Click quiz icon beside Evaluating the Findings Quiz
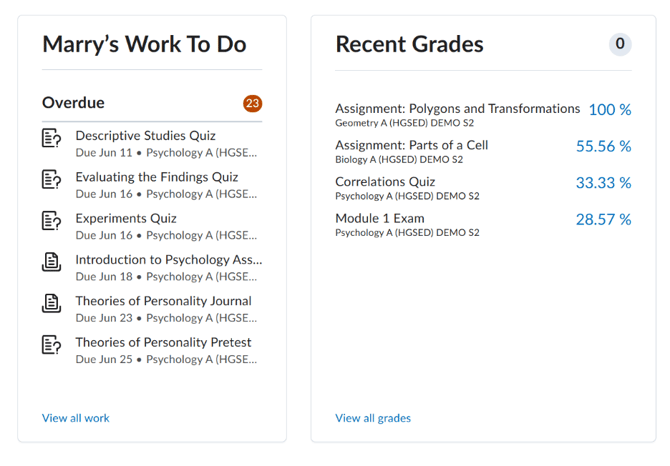Image resolution: width=670 pixels, height=466 pixels. [x=51, y=179]
